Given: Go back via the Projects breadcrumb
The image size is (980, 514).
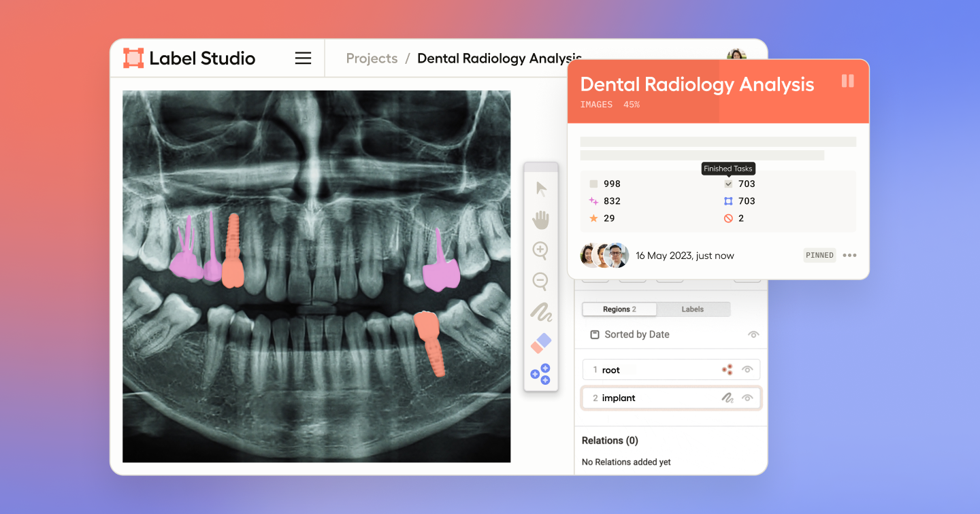Looking at the screenshot, I should tap(372, 58).
